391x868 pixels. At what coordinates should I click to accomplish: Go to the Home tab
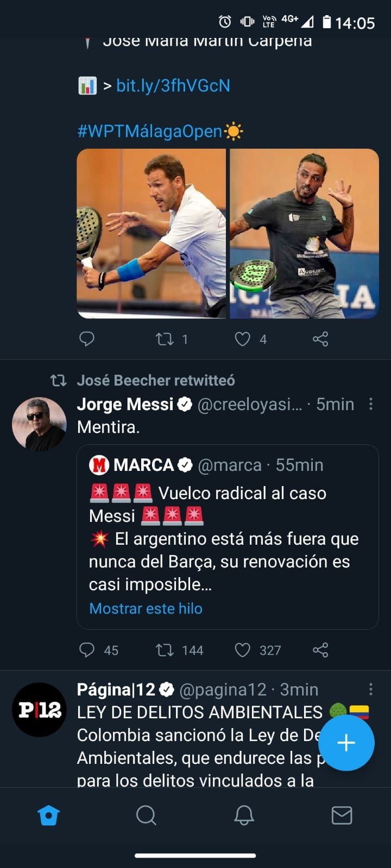tap(48, 815)
